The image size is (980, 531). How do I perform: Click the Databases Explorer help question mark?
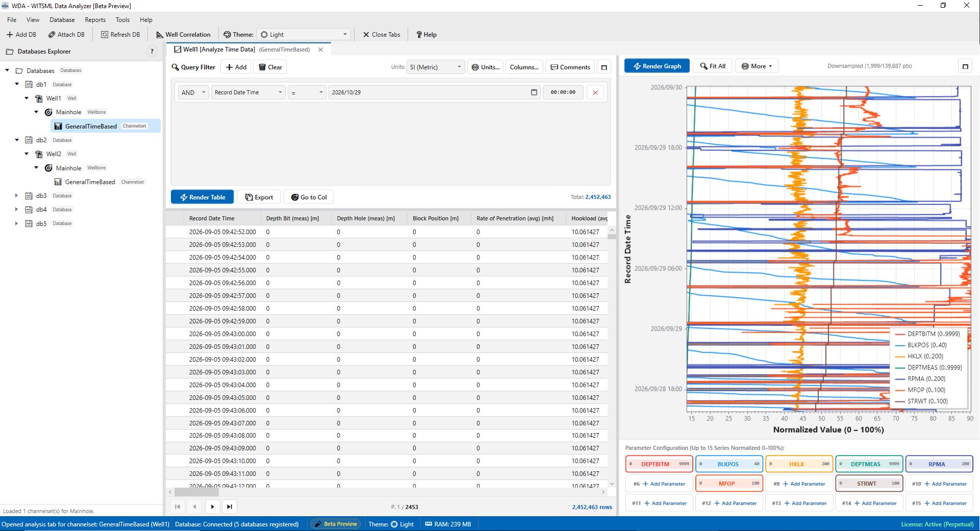pyautogui.click(x=152, y=52)
